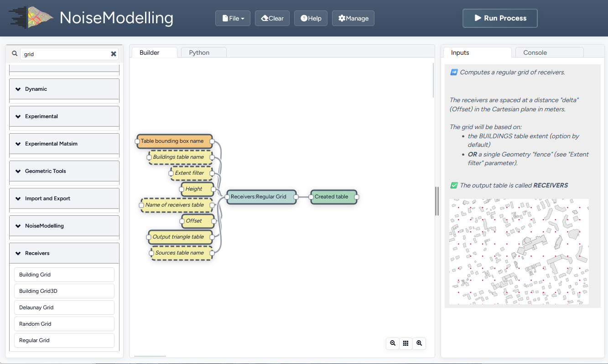Clear the search field with the X icon
The width and height of the screenshot is (608, 364).
pos(114,54)
